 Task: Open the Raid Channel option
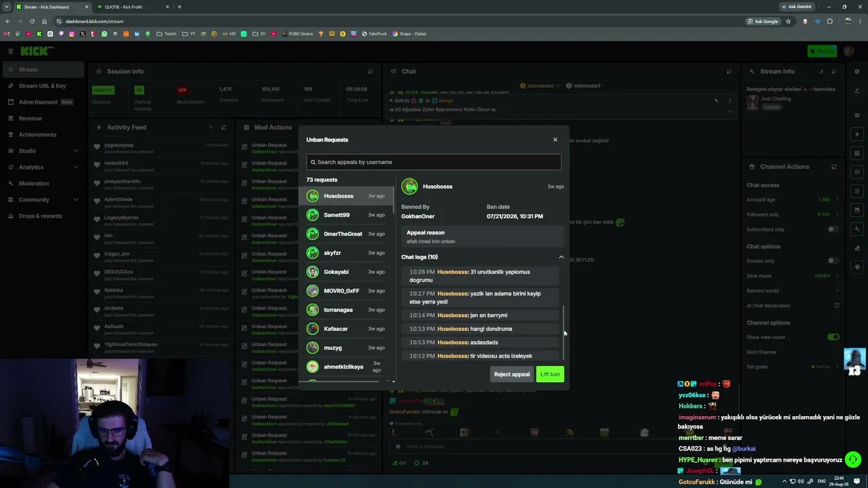(x=762, y=352)
